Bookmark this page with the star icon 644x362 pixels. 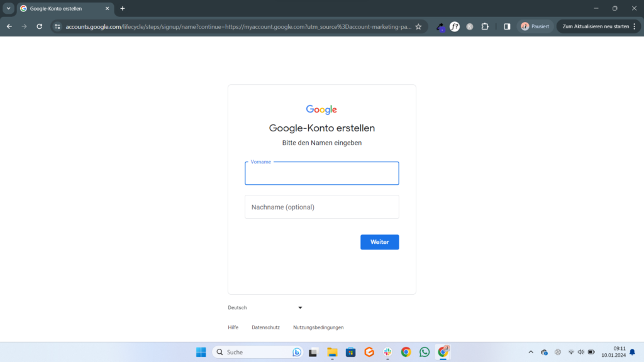[418, 27]
